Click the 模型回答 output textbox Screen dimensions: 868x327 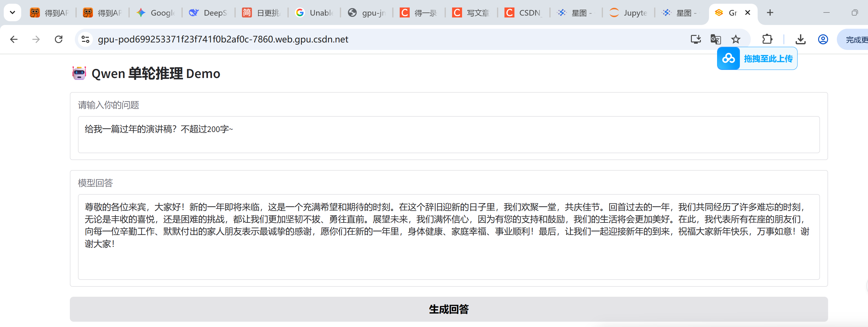[449, 237]
